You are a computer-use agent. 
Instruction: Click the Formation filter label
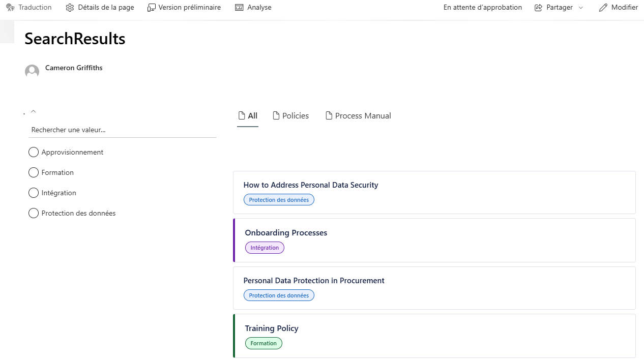[57, 172]
